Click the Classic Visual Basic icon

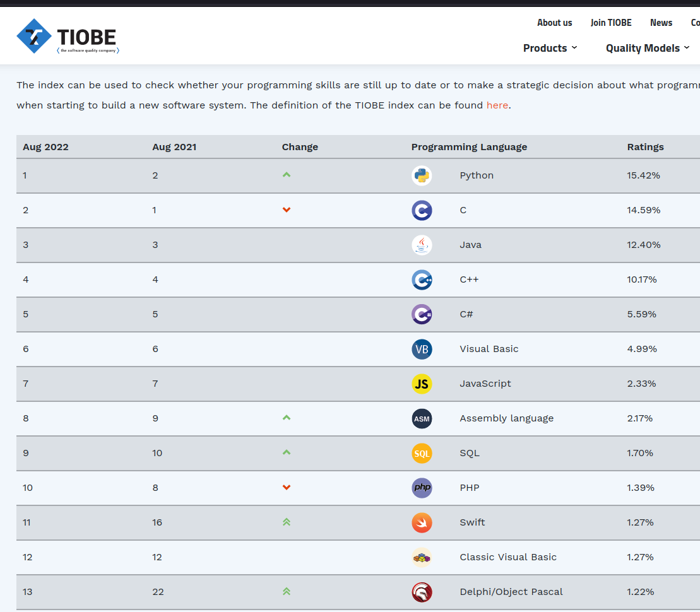422,558
